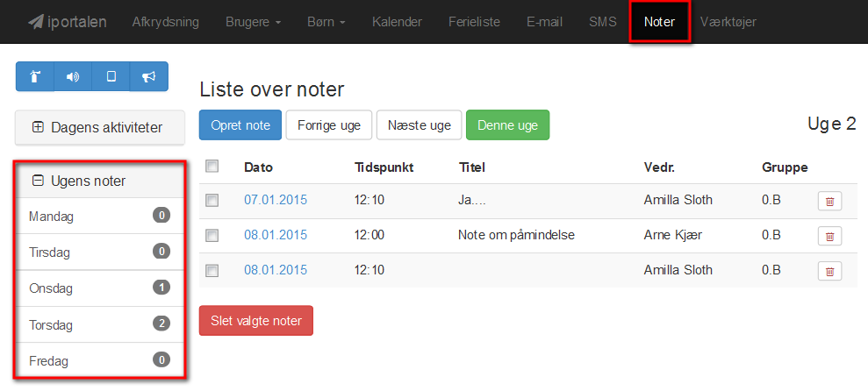Open the Kalender page

[397, 22]
